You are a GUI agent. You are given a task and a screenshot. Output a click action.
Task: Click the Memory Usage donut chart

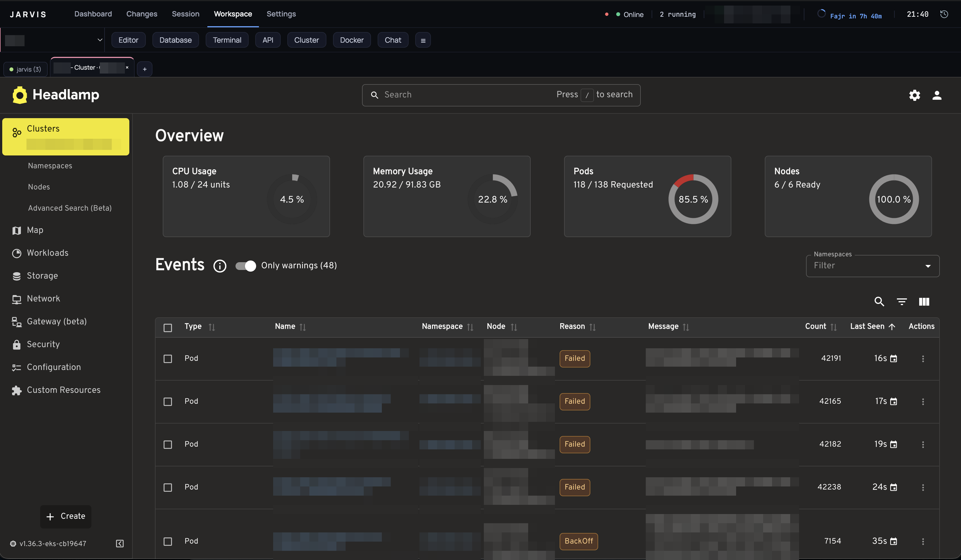tap(492, 199)
